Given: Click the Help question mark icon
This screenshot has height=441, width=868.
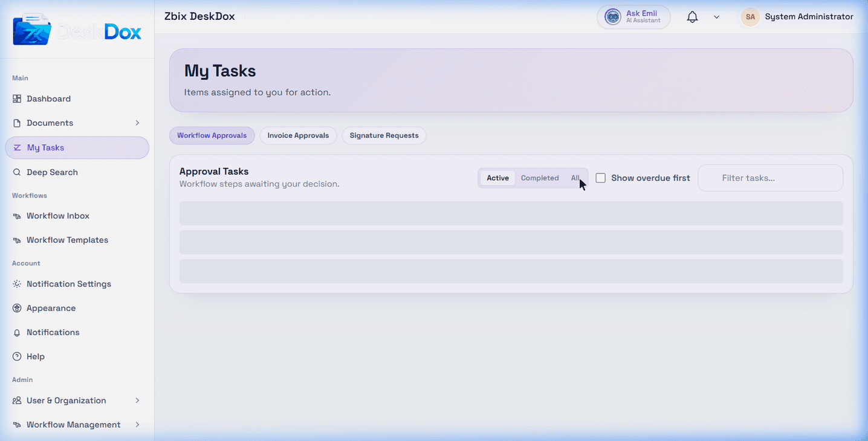Looking at the screenshot, I should pyautogui.click(x=17, y=356).
